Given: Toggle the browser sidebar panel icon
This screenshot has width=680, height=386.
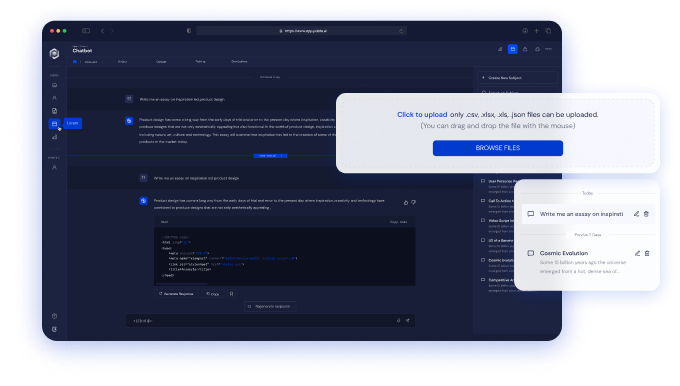Looking at the screenshot, I should pyautogui.click(x=86, y=31).
